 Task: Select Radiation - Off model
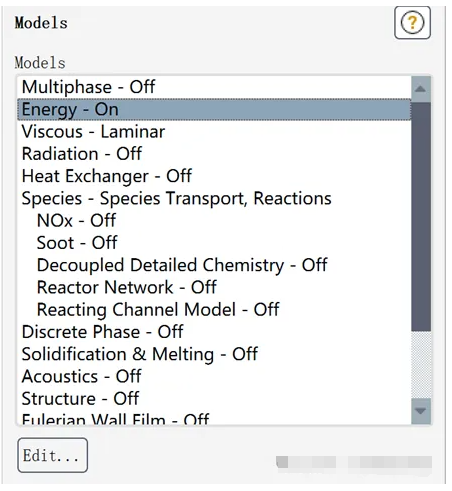[x=214, y=154]
